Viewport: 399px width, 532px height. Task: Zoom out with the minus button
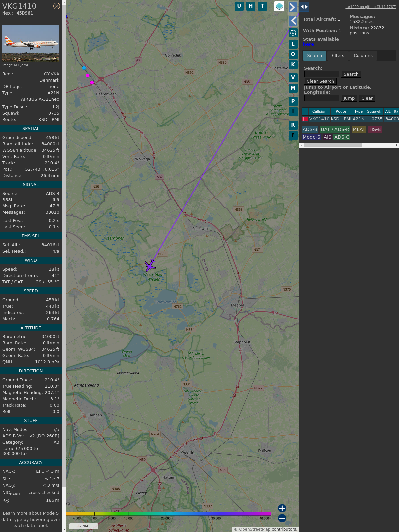click(282, 518)
